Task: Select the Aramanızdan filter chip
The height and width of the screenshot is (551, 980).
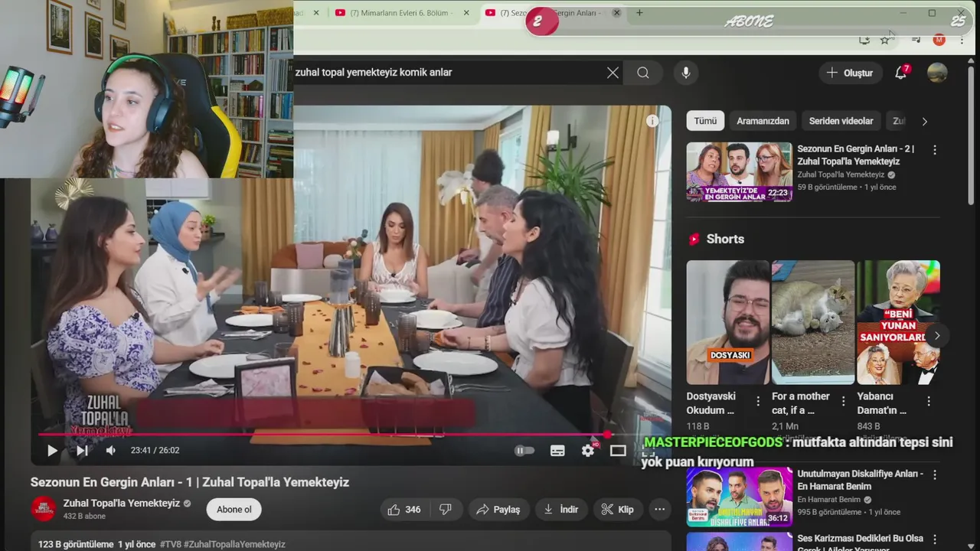Action: pyautogui.click(x=763, y=121)
